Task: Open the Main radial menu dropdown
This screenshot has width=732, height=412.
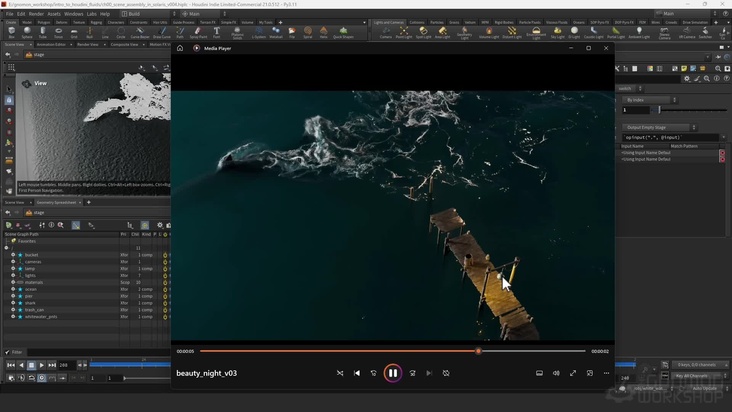Action: click(204, 14)
